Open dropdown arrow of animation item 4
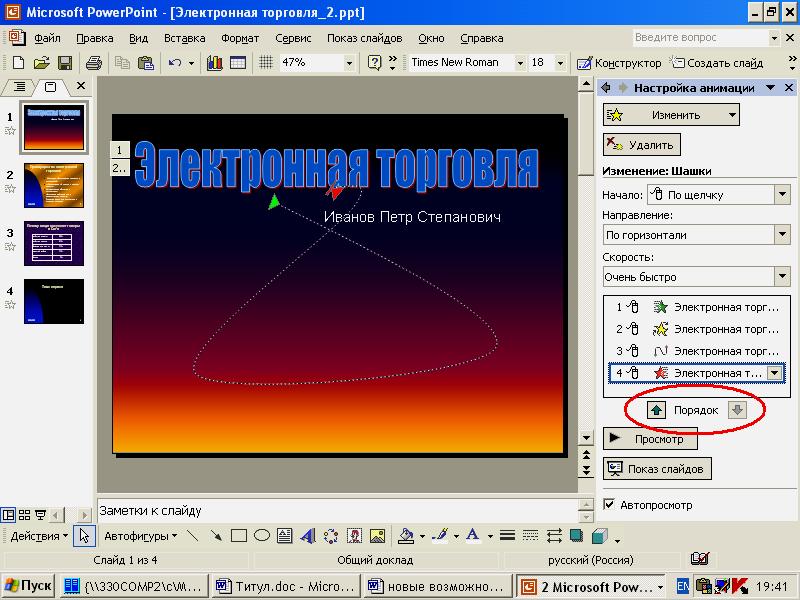The image size is (800, 600). (774, 373)
